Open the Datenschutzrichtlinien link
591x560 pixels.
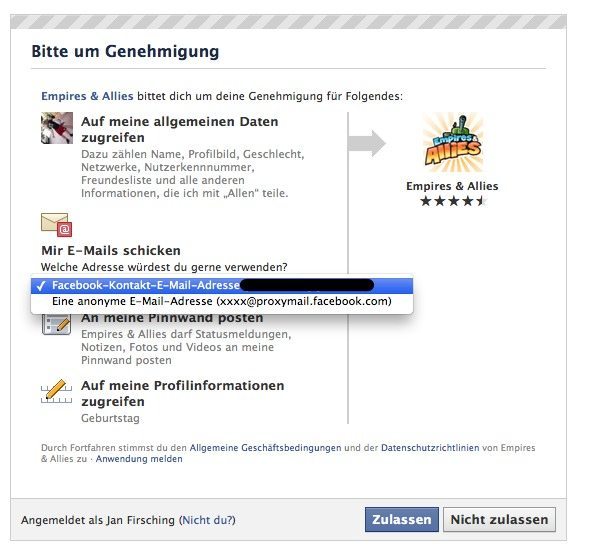[x=430, y=448]
